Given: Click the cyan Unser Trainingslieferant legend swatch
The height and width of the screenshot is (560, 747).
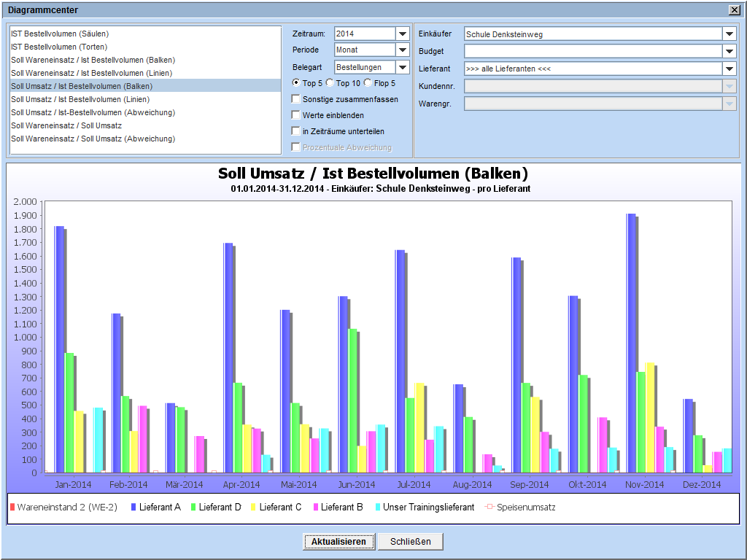Looking at the screenshot, I should [x=376, y=507].
